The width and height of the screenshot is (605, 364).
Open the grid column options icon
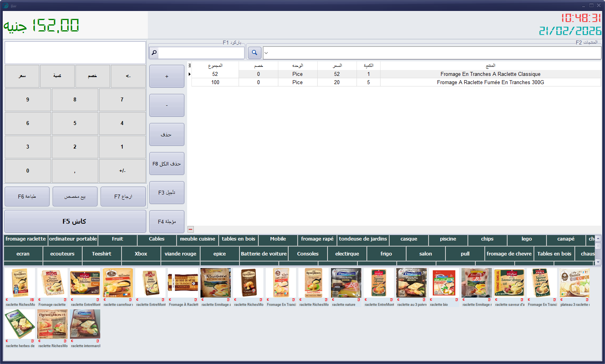click(189, 66)
